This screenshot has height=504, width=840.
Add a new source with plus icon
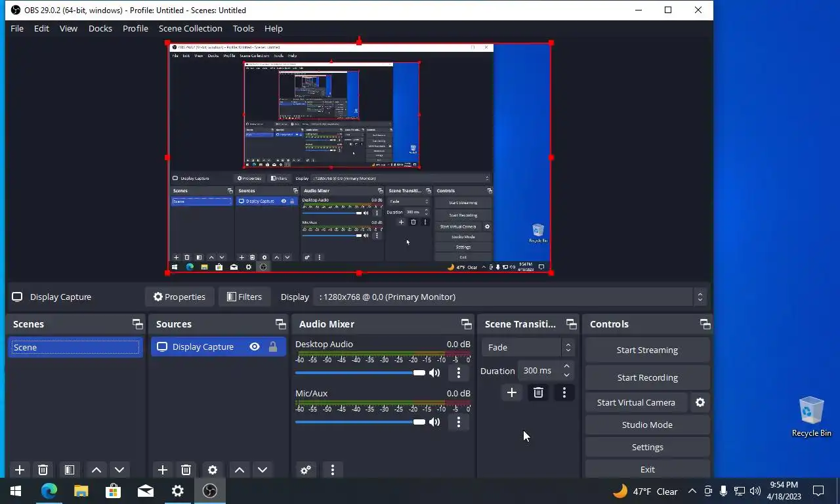click(x=163, y=470)
